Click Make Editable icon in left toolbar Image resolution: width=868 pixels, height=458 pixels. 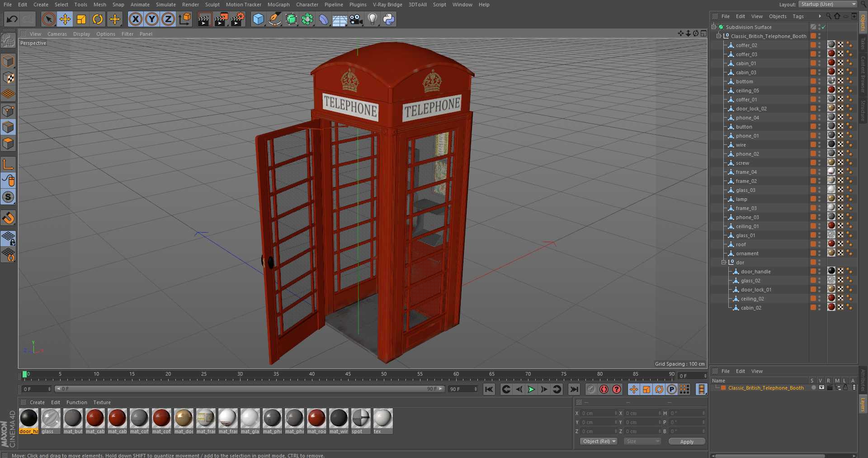tap(8, 41)
